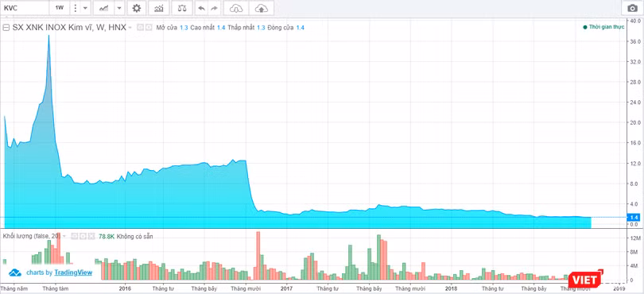This screenshot has height=294, width=644.
Task: Click the 2016 label on time axis
Action: 125,288
